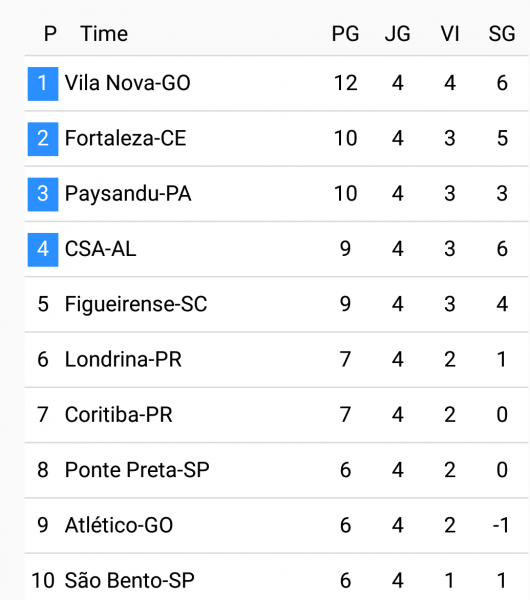
Task: Click the blue position 3 badge
Action: (x=43, y=194)
